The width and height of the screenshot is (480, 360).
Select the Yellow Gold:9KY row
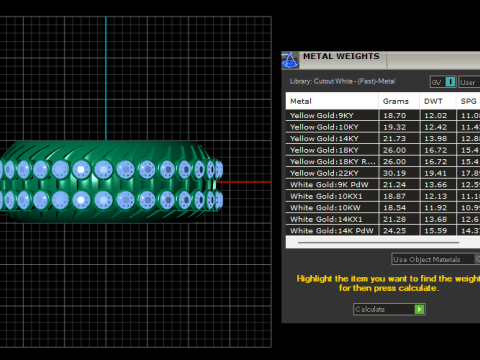[383, 115]
